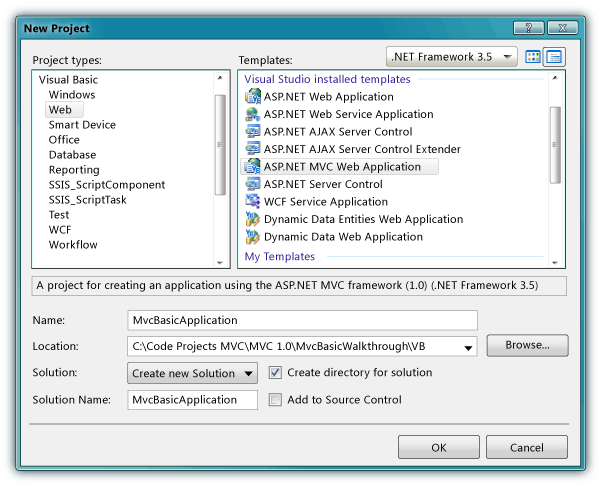Select WCF project type
The width and height of the screenshot is (601, 486).
point(60,230)
